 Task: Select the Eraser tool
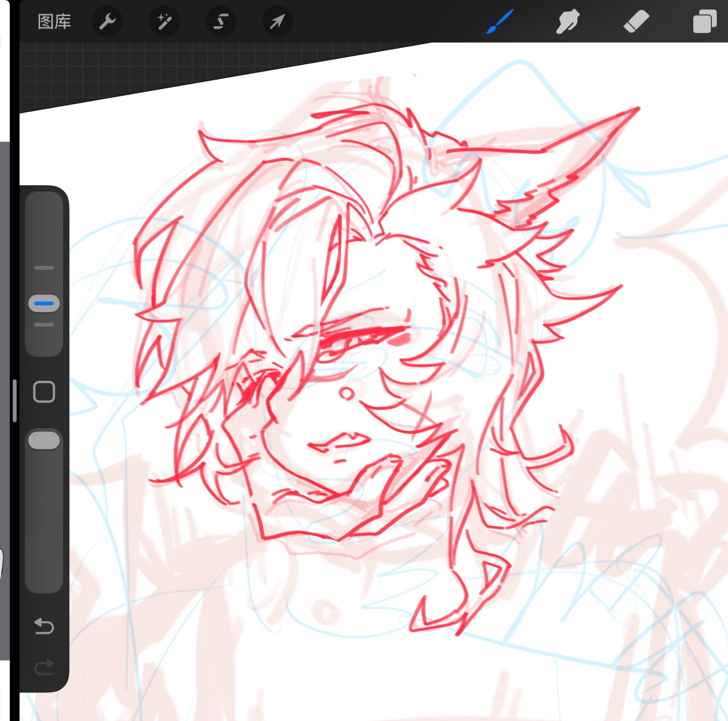point(636,22)
